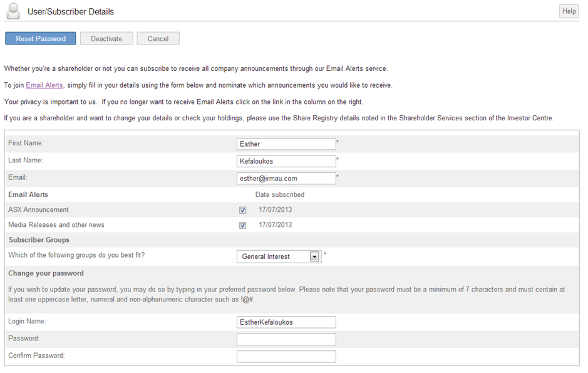The image size is (588, 373).
Task: Click the user avatar icon beside the page title
Action: [x=14, y=11]
